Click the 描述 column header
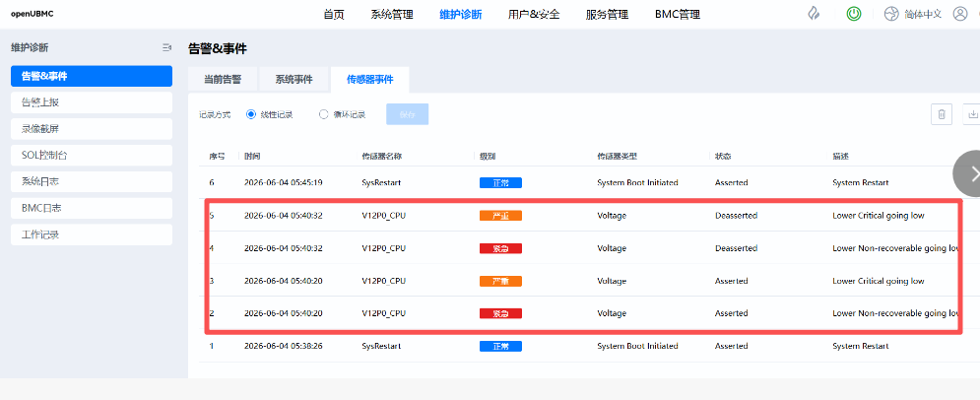This screenshot has width=980, height=400. [840, 157]
